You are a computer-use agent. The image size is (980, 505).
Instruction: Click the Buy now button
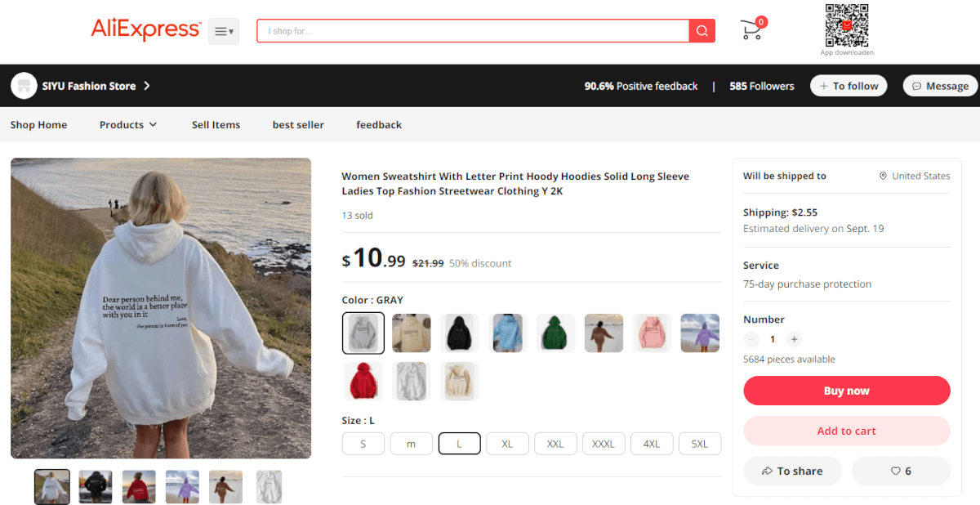[x=847, y=391]
